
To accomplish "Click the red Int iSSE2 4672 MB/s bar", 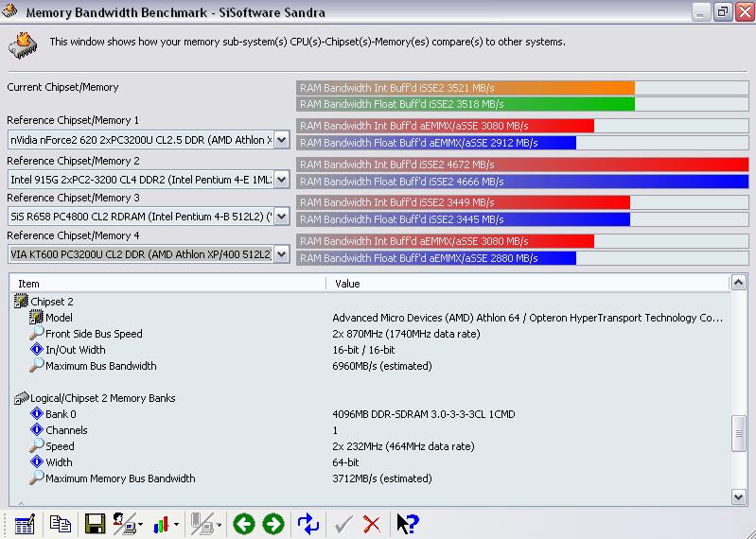I will click(x=522, y=165).
